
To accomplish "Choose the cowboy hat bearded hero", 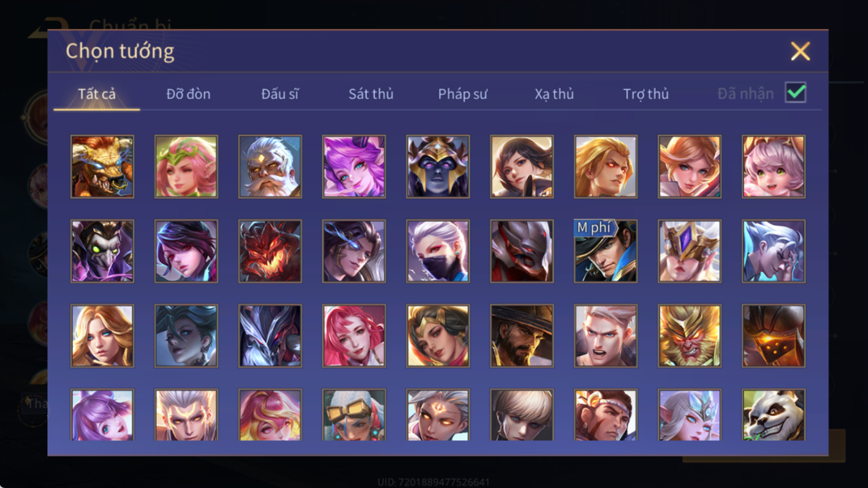I will (522, 336).
